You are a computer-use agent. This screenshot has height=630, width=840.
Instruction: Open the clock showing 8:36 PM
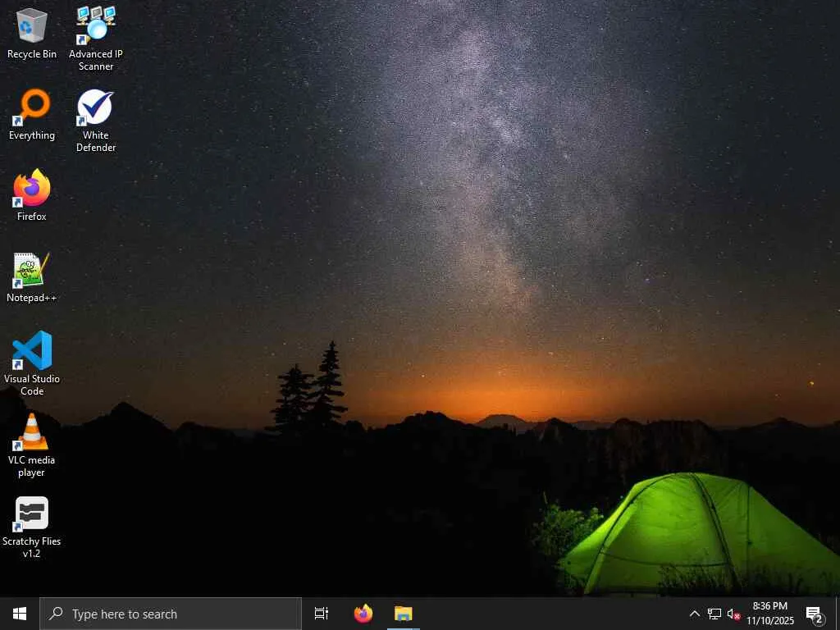click(x=769, y=614)
